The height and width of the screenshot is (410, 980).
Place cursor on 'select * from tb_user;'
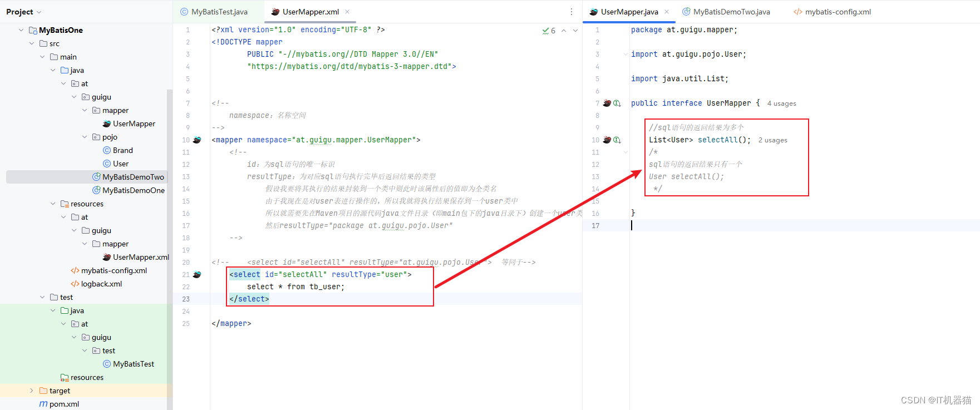296,286
